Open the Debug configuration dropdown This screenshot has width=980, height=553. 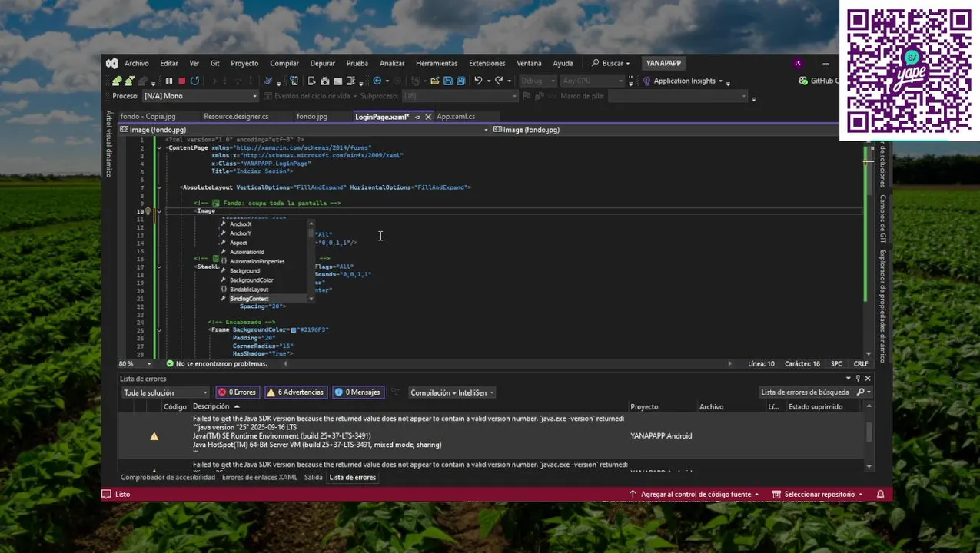[x=537, y=81]
